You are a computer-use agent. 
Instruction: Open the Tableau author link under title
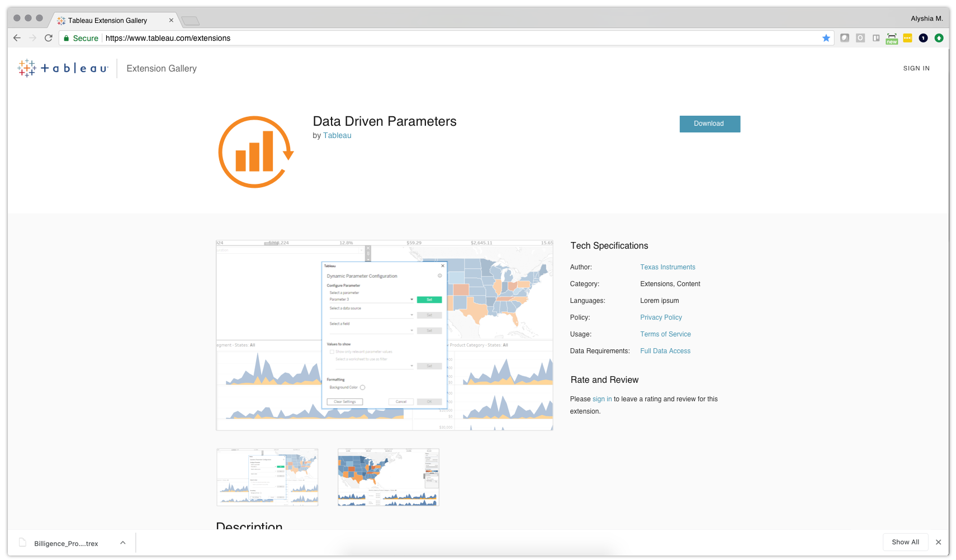pyautogui.click(x=337, y=135)
